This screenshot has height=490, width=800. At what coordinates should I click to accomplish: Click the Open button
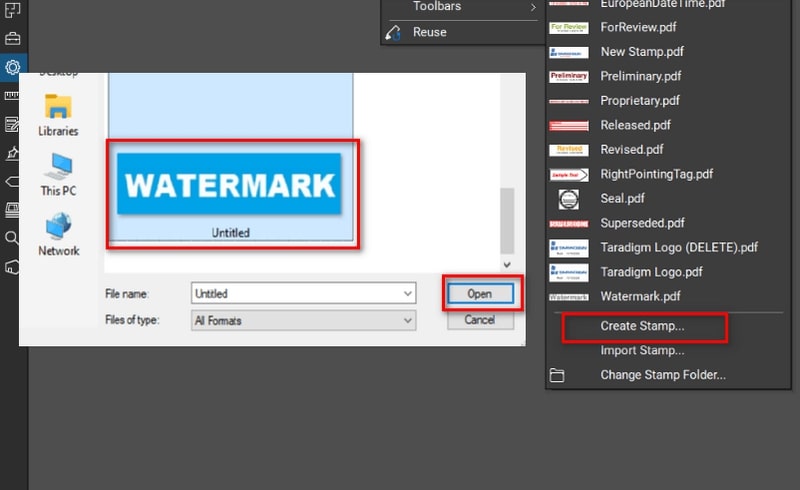coord(480,294)
